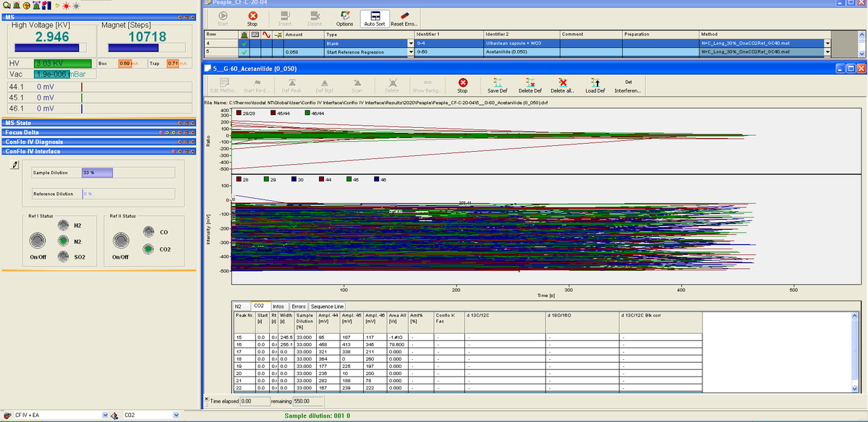Click the magnifier search icon in the top-left toolbar
This screenshot has width=868, height=422.
(x=6, y=4)
